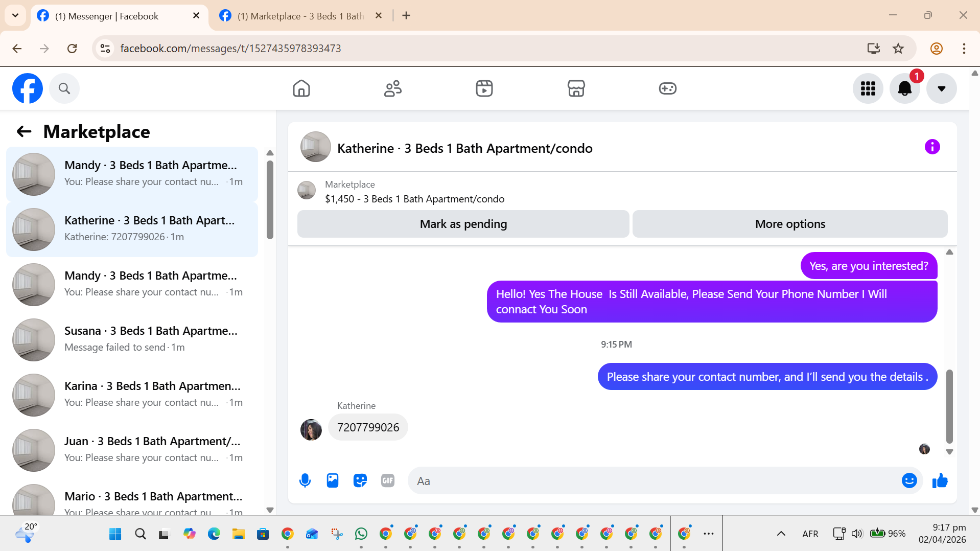Switch to the Marketplace browser tab
The height and width of the screenshot is (551, 980).
point(300,16)
